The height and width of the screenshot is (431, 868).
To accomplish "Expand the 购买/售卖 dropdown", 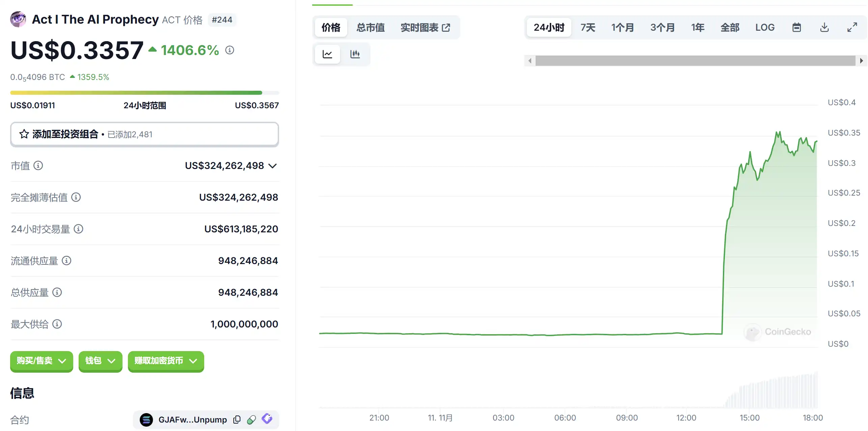I will 41,361.
